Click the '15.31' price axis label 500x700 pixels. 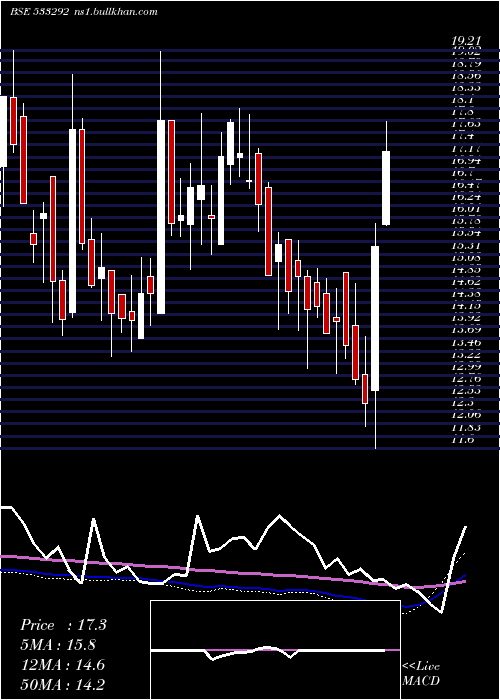pyautogui.click(x=466, y=246)
